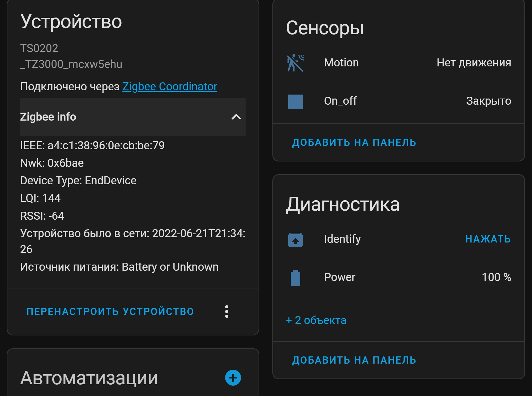This screenshot has width=532, height=396.
Task: Click ДОБАВИТЬ НА ПАНЕЛЬ under Диагностика
Action: click(x=354, y=360)
